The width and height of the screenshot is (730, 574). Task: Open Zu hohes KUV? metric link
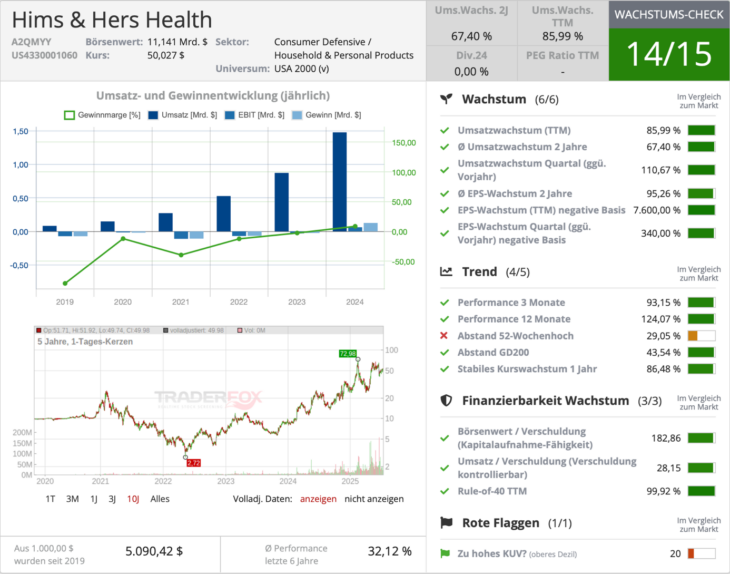point(492,554)
